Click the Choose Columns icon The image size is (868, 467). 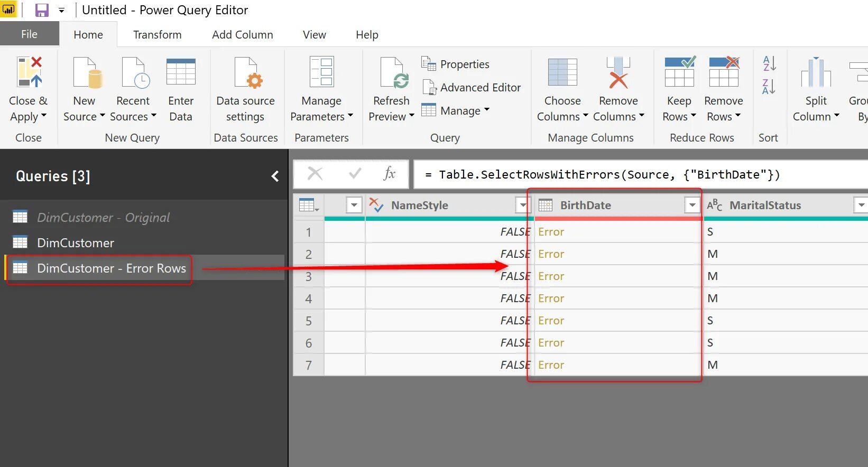562,72
